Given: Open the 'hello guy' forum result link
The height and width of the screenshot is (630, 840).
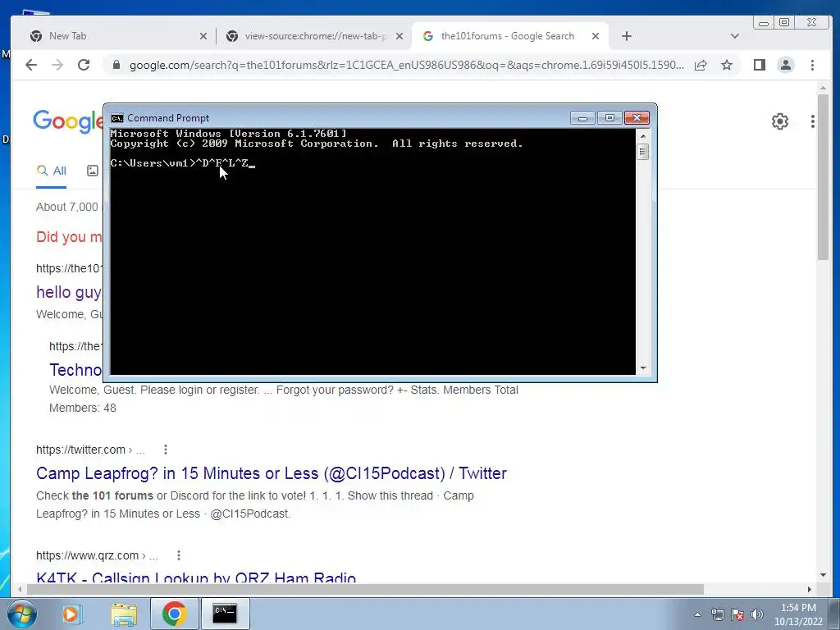Looking at the screenshot, I should [x=69, y=292].
